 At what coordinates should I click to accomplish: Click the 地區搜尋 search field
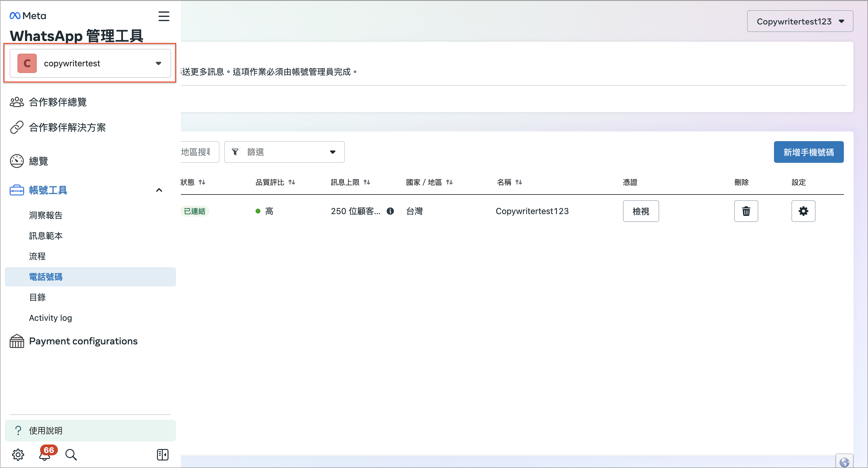point(200,152)
